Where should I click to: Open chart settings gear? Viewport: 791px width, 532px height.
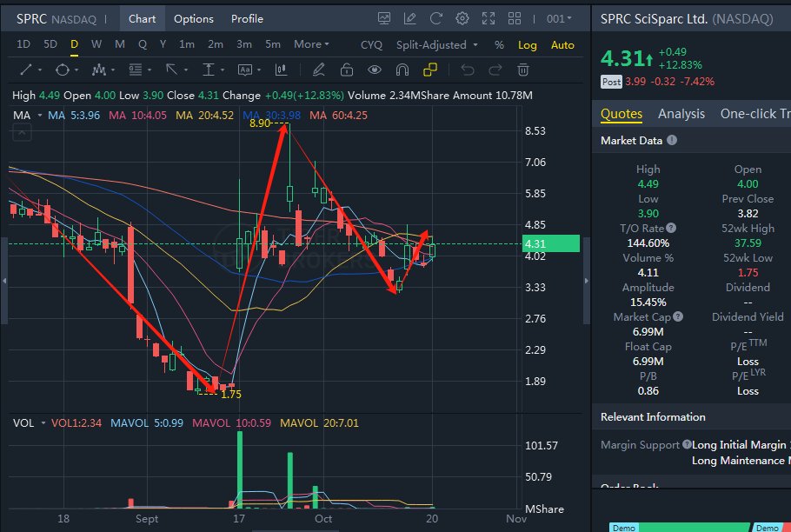click(x=462, y=18)
